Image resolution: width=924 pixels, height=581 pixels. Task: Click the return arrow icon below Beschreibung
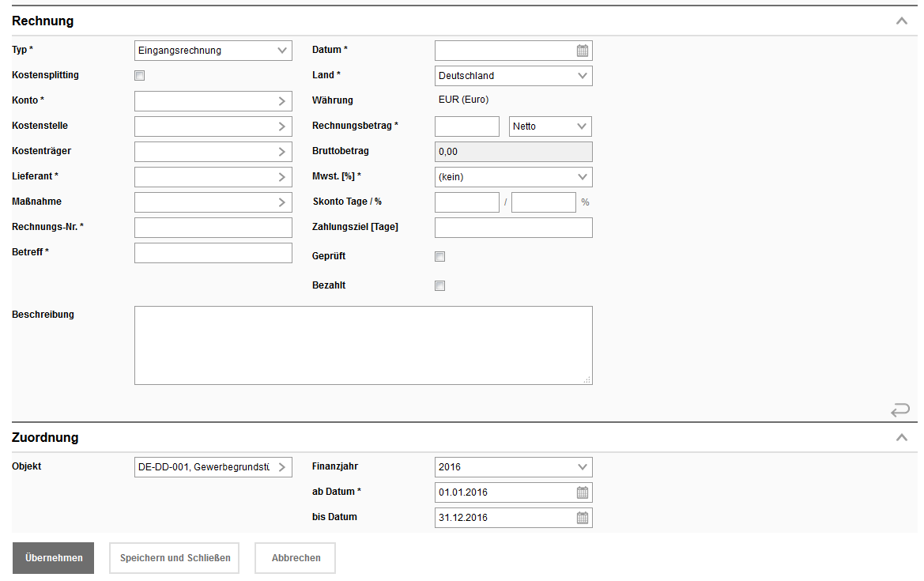[x=900, y=409]
